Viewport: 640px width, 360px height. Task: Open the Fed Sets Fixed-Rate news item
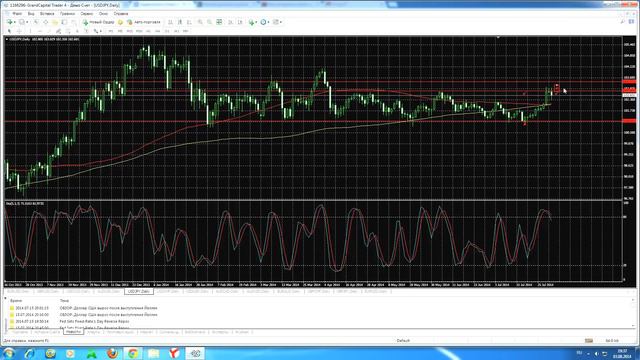94,322
